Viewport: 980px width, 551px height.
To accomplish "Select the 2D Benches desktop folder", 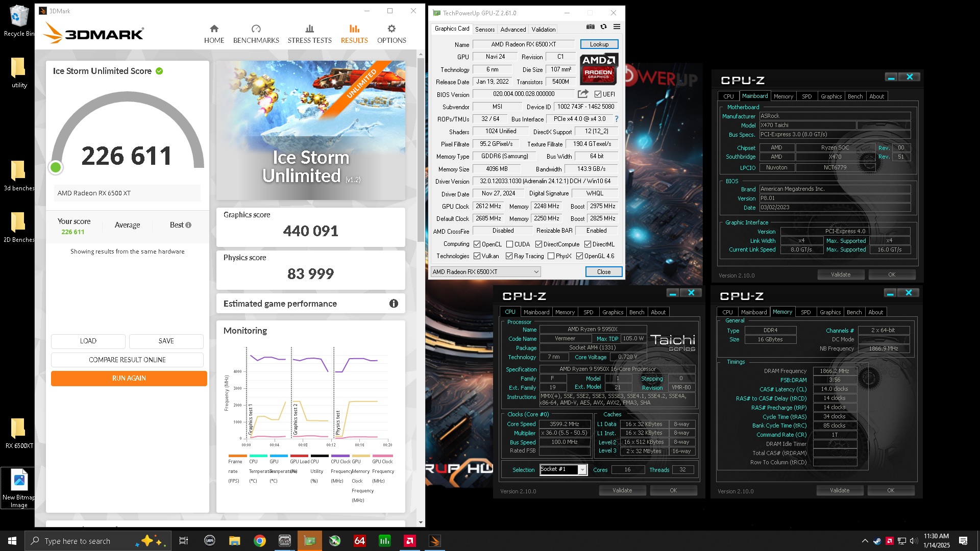I will pos(19,227).
